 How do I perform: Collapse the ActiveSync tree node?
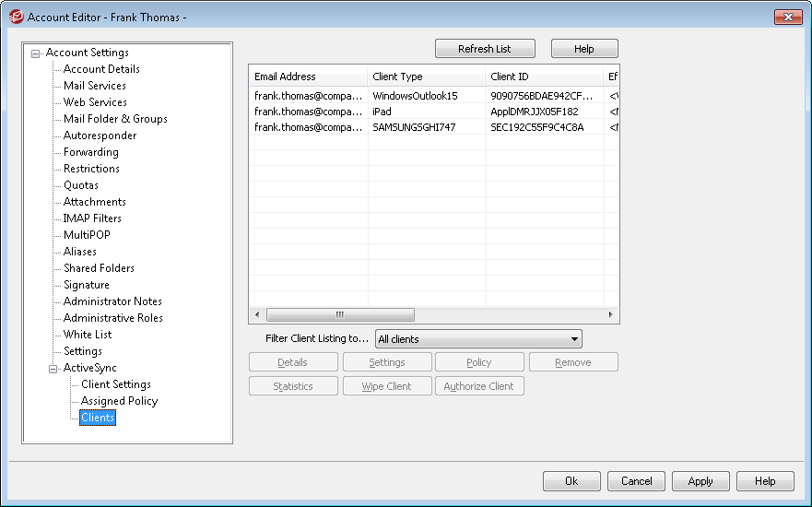pos(53,368)
